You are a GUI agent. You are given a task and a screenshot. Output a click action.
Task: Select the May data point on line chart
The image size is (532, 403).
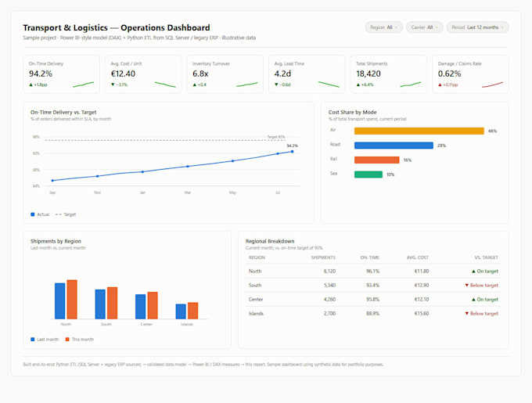[232, 160]
